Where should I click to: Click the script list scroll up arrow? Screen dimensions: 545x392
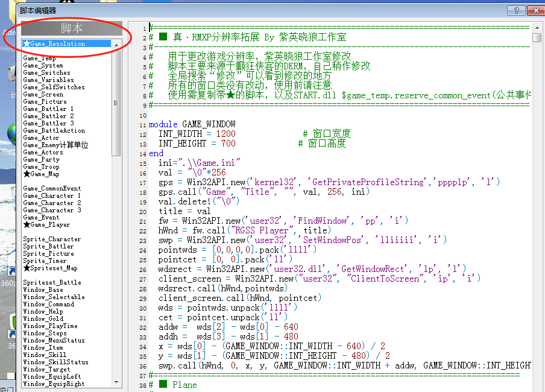coord(116,45)
